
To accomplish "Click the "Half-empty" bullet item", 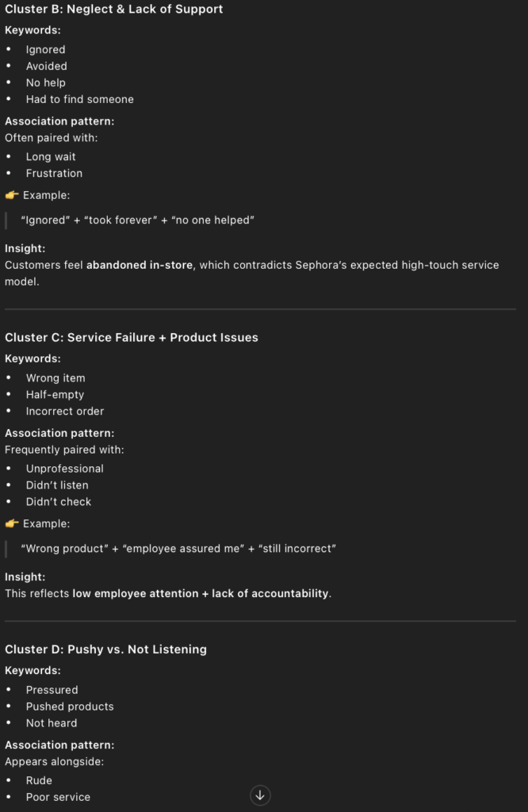I will coord(55,394).
